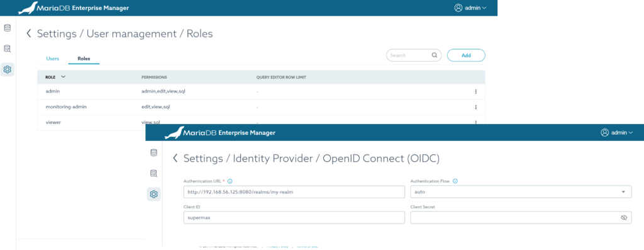Go back using arrow beside Settings / Identity Provider
Image resolution: width=644 pixels, height=250 pixels.
(175, 158)
